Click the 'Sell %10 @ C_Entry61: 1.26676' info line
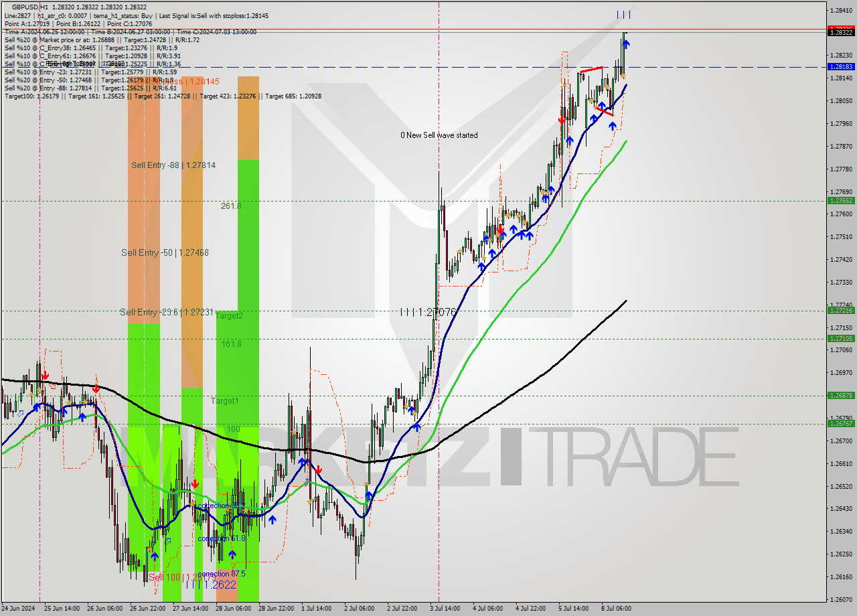The height and width of the screenshot is (616, 857). [91, 56]
